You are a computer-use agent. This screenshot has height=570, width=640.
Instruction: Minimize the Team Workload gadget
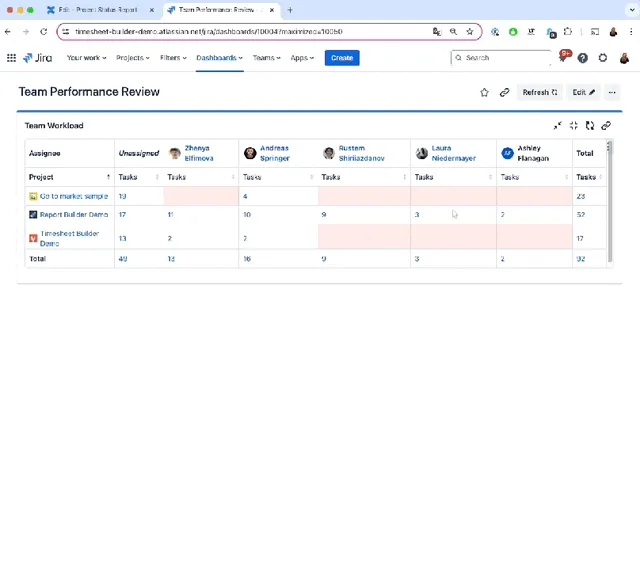557,126
